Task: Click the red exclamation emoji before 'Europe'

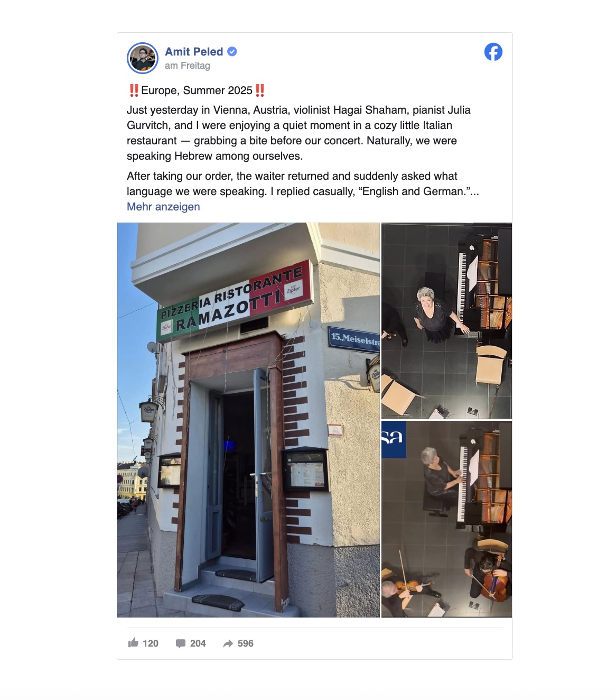Action: pos(134,90)
